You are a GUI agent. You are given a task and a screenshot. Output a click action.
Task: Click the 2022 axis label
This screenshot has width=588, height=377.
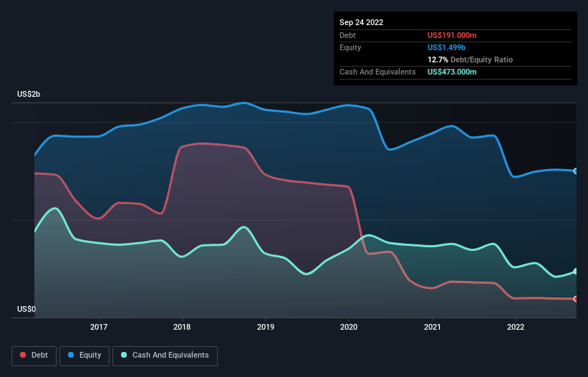516,327
